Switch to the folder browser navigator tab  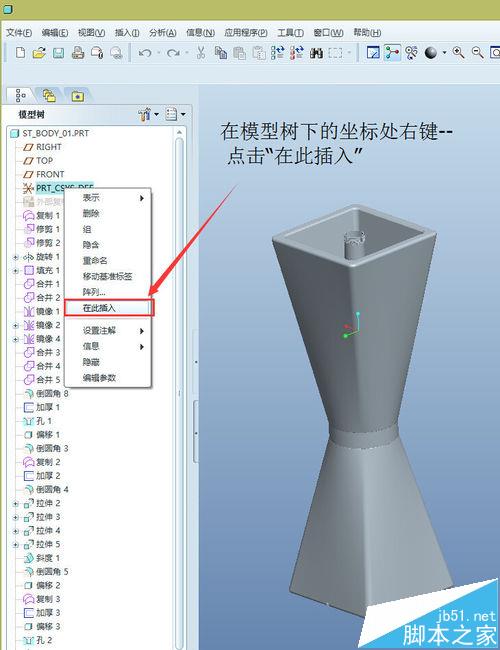coord(49,96)
